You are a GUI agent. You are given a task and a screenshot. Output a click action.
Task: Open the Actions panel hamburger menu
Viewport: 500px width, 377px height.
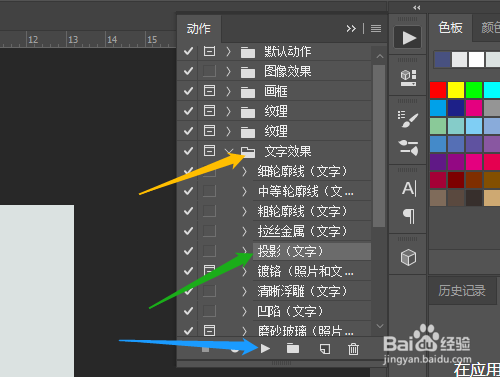click(x=376, y=29)
